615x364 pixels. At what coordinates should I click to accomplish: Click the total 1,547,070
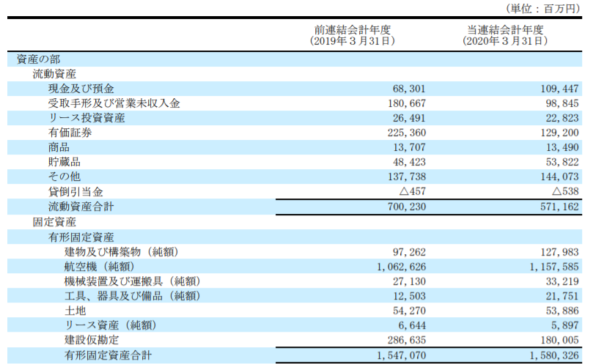[401, 355]
